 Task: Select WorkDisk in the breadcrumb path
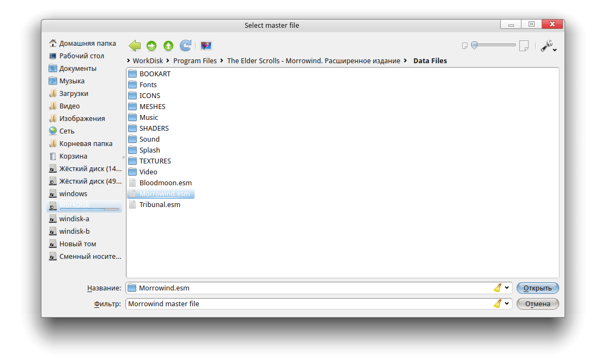(x=148, y=60)
